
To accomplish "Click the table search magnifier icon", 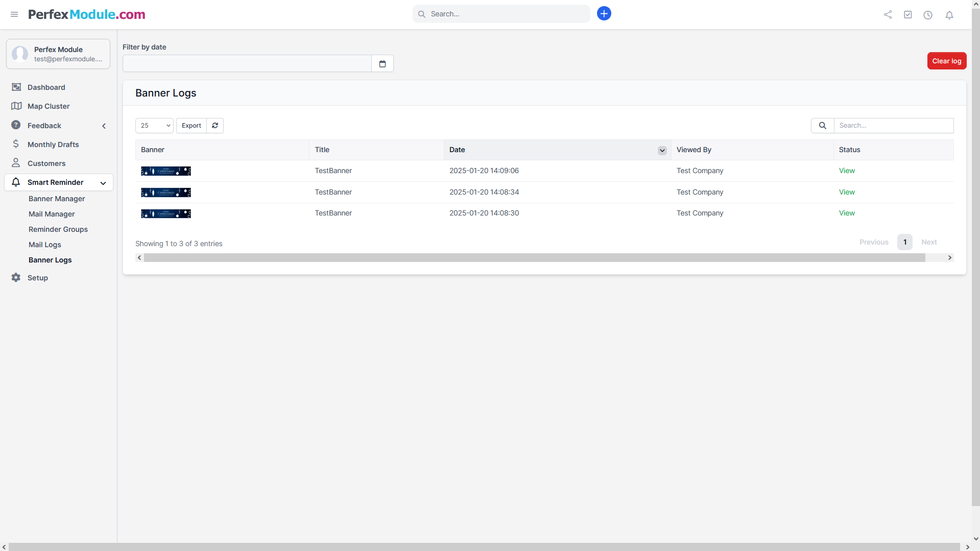I will pyautogui.click(x=822, y=126).
